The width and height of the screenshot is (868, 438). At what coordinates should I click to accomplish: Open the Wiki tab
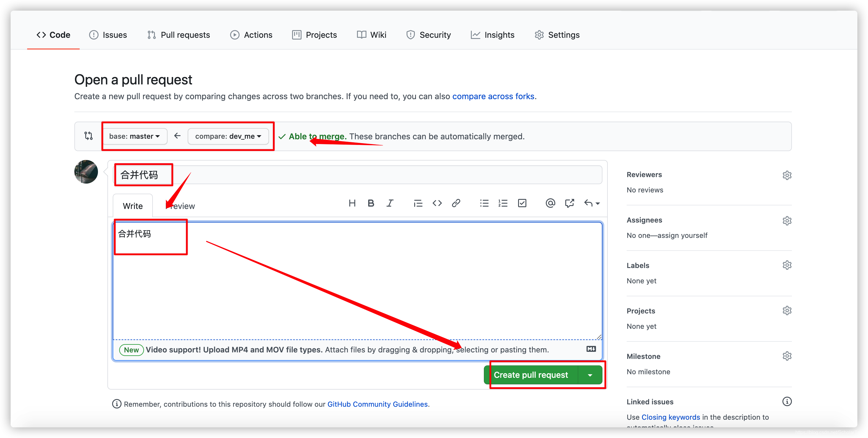coord(371,35)
